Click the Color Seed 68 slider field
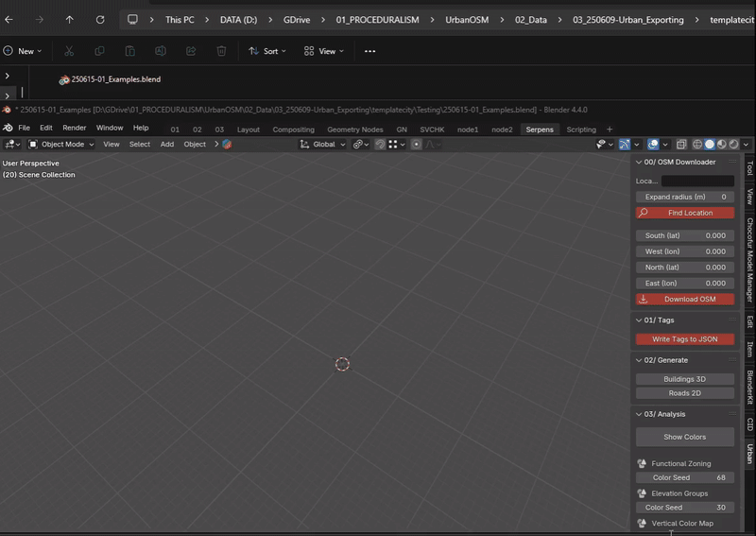Viewport: 756px width, 536px height. (x=684, y=477)
